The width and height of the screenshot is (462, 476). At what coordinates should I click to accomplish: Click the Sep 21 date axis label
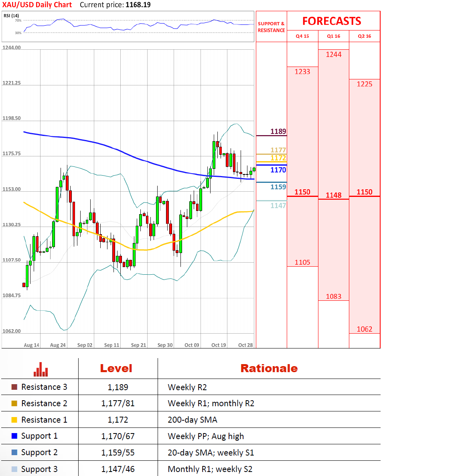[x=138, y=345]
